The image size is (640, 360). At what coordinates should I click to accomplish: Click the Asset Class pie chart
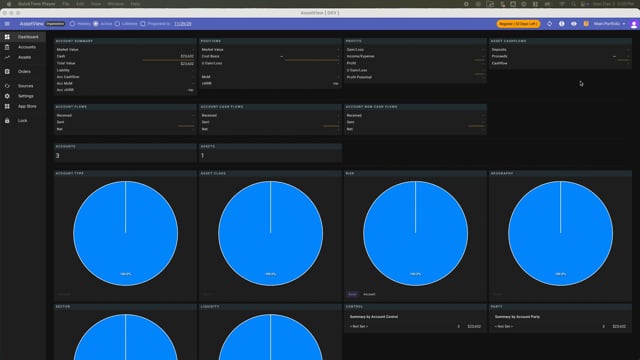[x=270, y=233]
